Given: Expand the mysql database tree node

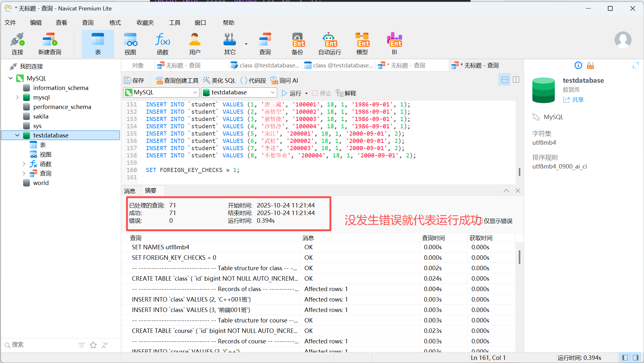Looking at the screenshot, I should [17, 97].
